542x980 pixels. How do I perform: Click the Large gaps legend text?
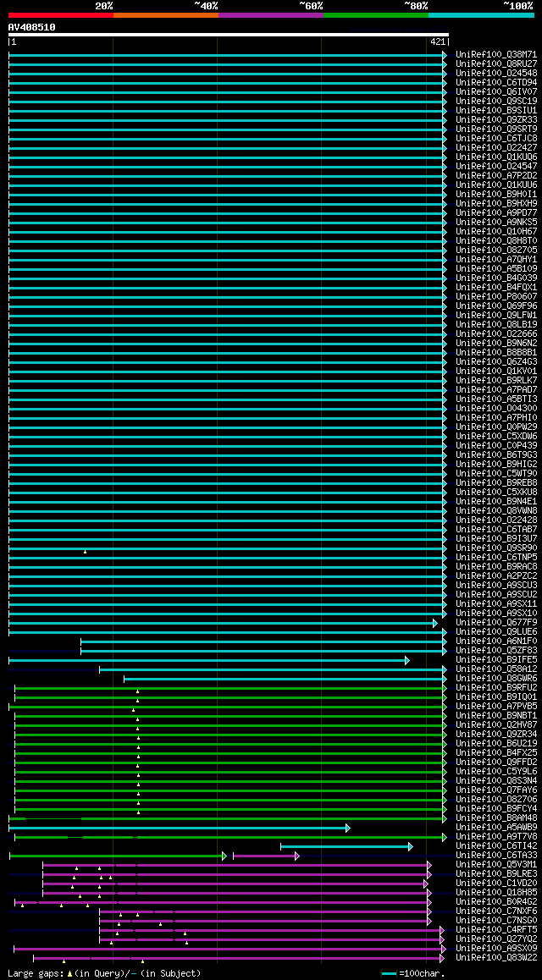tap(104, 973)
